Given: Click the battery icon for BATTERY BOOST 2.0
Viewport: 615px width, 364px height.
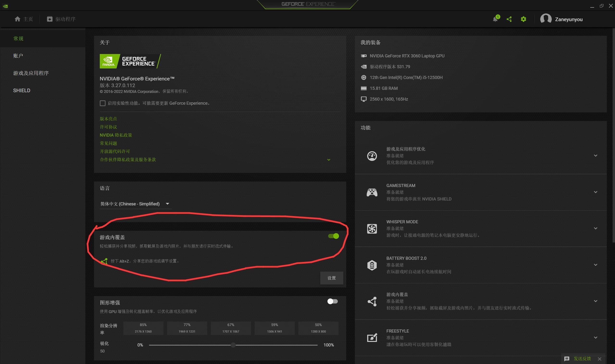Looking at the screenshot, I should [372, 265].
